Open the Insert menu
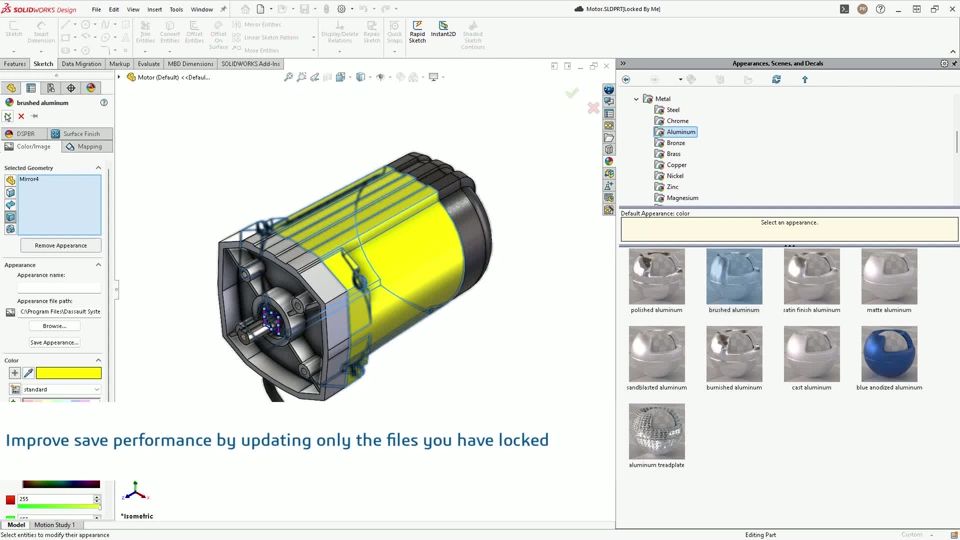Screen dimensions: 960x540 pos(154,9)
